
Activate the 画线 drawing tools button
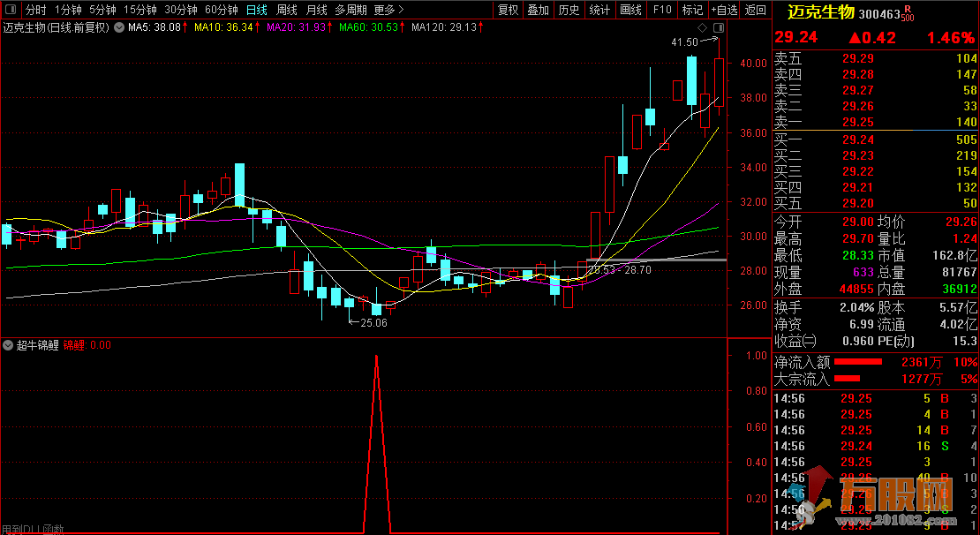(x=630, y=10)
